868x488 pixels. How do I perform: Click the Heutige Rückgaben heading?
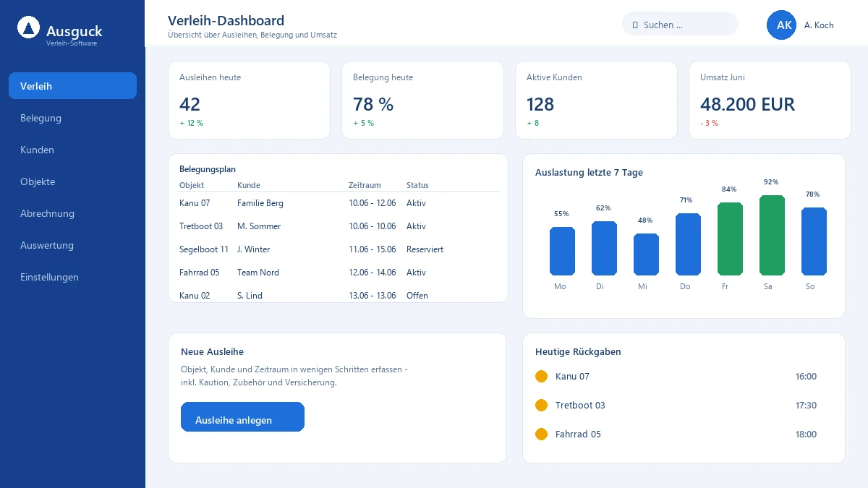pos(578,352)
